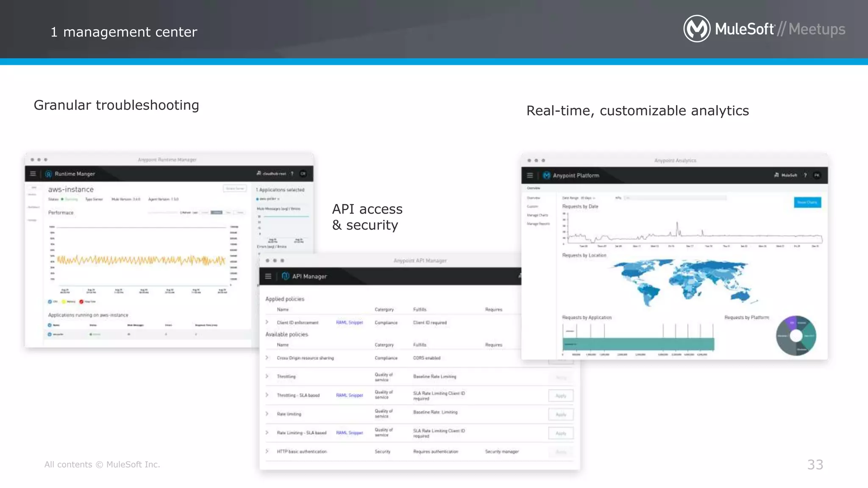Click the Anypoint Platform logo icon
Image resolution: width=868 pixels, height=488 pixels.
tap(546, 175)
